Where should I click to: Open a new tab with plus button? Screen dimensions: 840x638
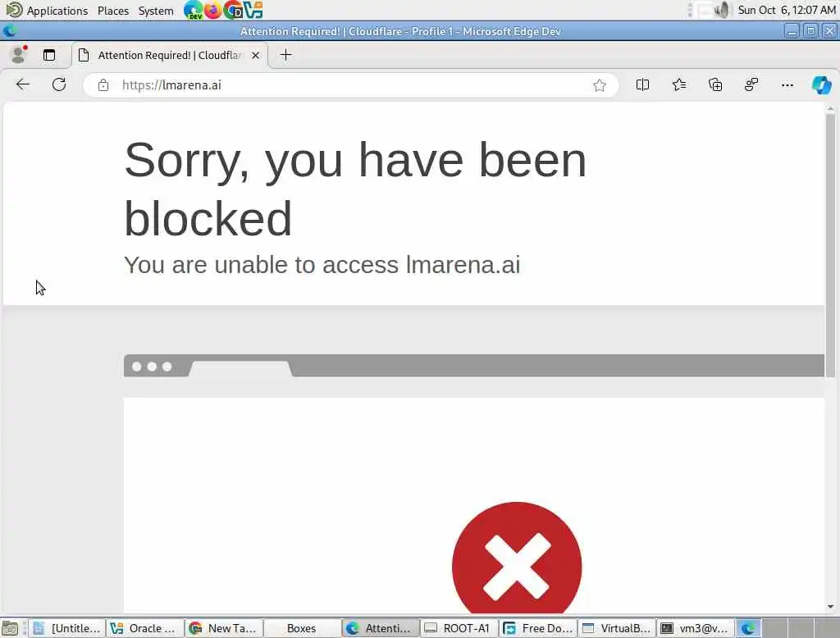pyautogui.click(x=286, y=55)
